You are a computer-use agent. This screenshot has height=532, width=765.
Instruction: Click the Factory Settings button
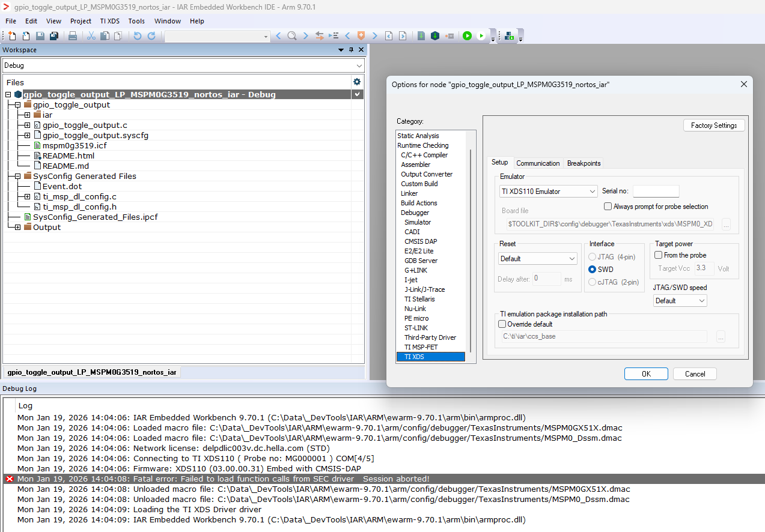[x=714, y=125]
